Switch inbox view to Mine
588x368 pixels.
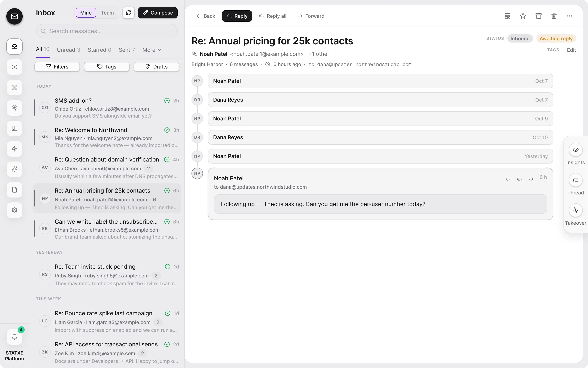tap(86, 13)
